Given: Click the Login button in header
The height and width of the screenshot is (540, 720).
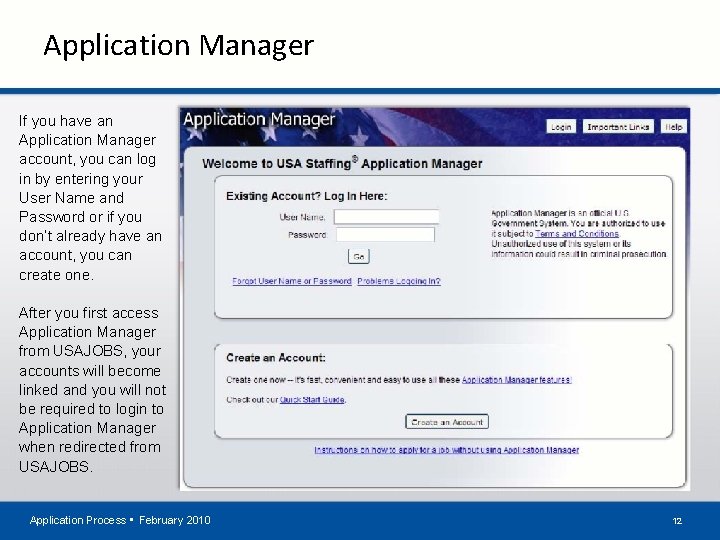Looking at the screenshot, I should click(x=561, y=127).
